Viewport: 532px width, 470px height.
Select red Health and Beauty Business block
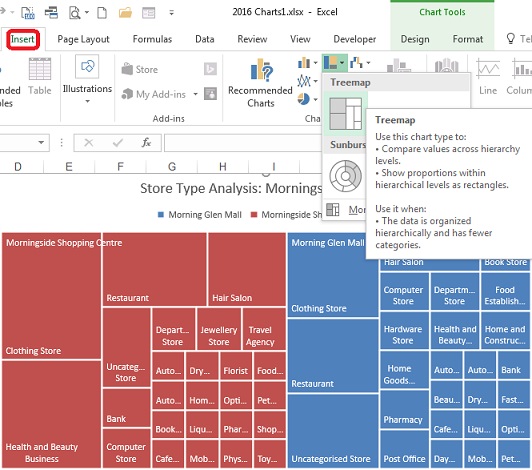point(52,415)
